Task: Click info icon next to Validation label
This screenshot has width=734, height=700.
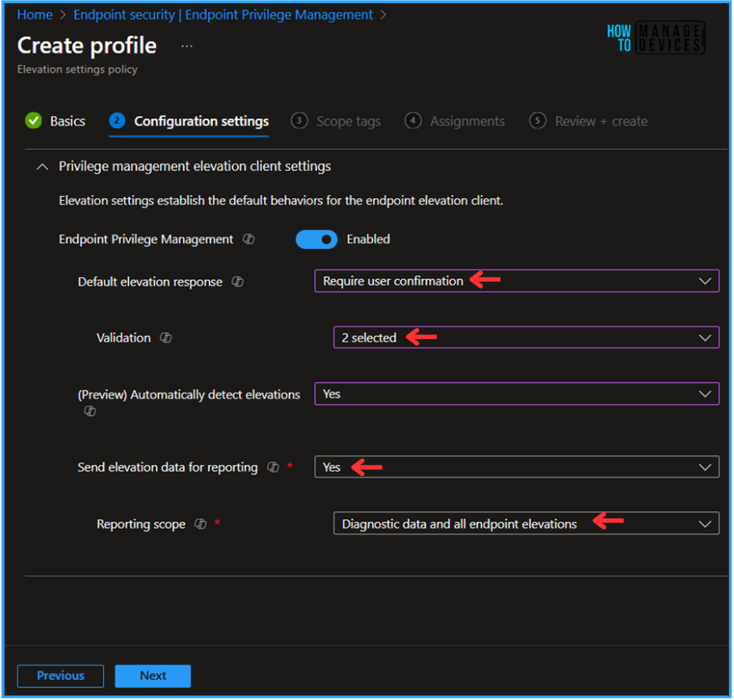Action: coord(166,338)
